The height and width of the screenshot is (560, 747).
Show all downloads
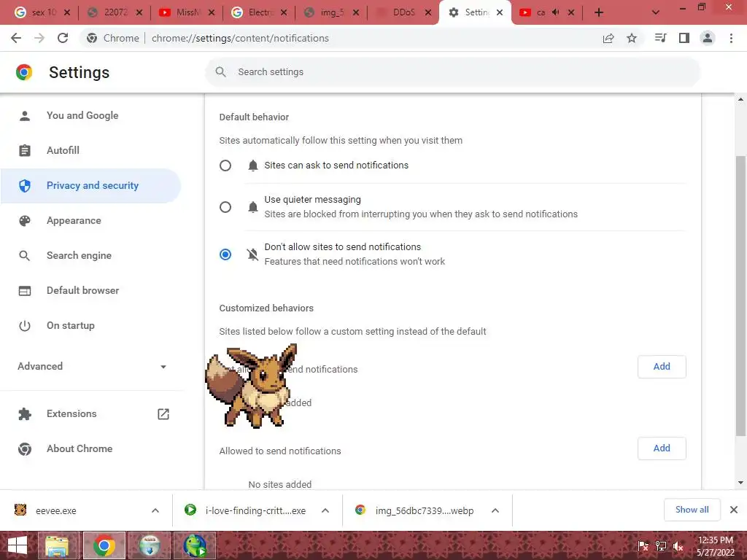(x=692, y=510)
